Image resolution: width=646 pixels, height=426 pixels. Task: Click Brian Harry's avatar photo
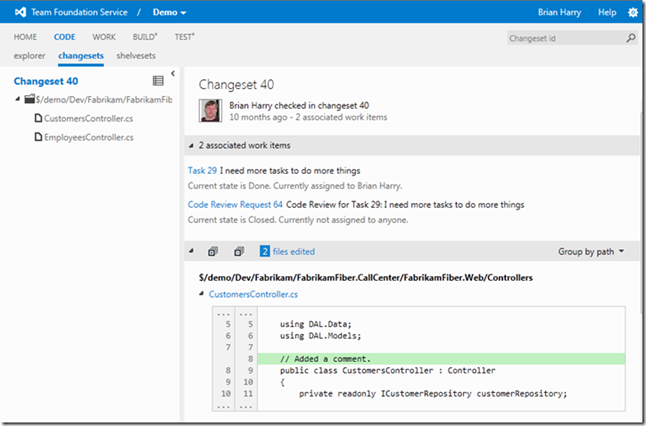click(211, 111)
